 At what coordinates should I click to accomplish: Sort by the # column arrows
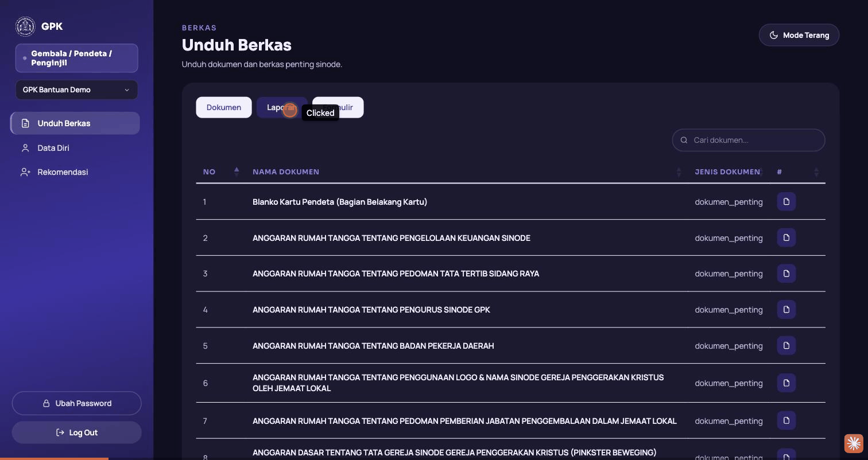(x=816, y=171)
